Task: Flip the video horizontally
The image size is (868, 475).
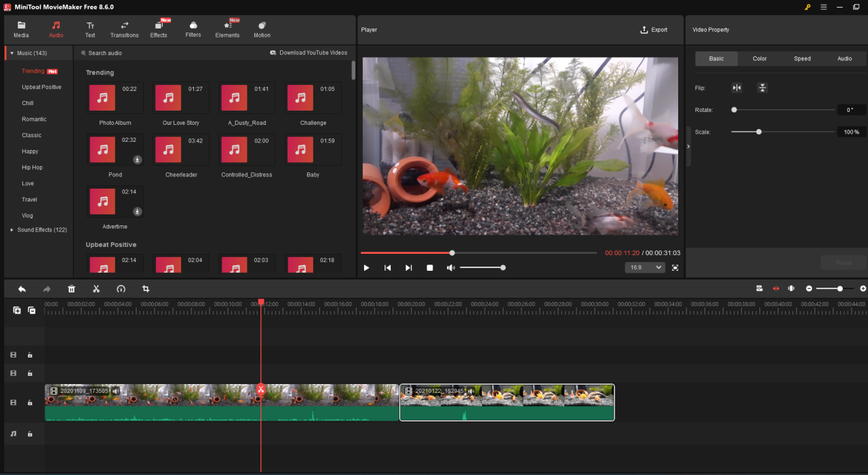Action: point(737,88)
